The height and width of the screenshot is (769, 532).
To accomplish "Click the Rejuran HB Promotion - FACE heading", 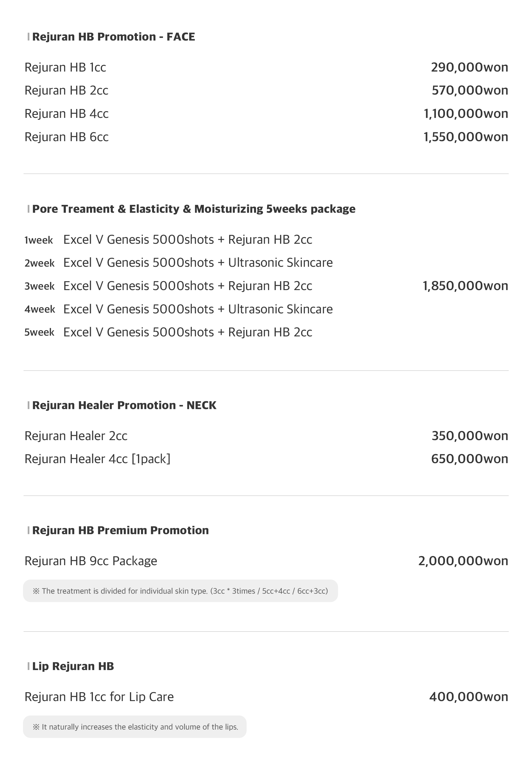I will [x=113, y=37].
